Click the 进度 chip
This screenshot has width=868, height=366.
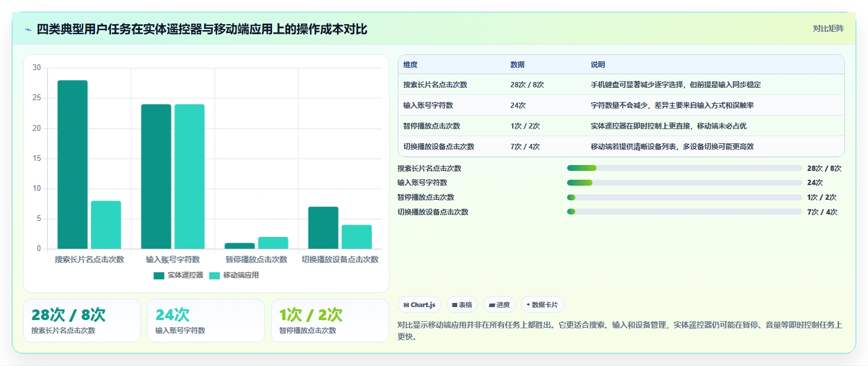tap(499, 305)
